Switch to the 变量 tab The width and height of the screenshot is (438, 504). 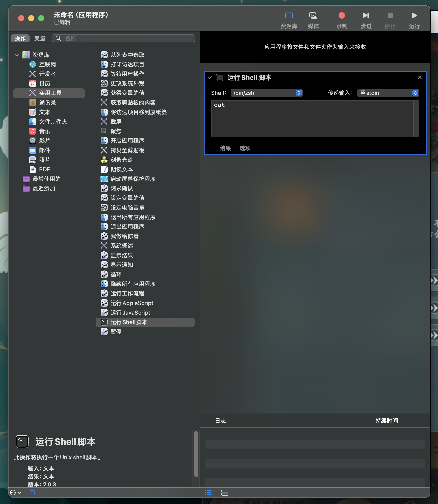point(39,38)
